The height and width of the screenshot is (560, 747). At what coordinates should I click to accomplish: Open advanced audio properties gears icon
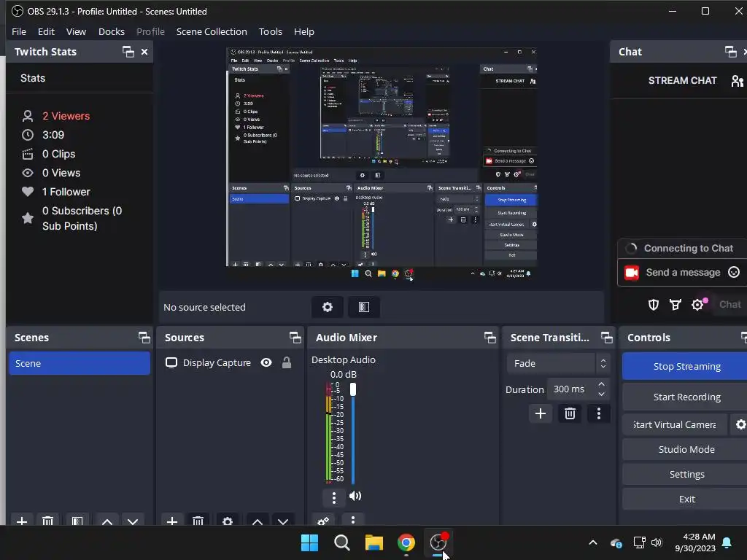coord(323,521)
